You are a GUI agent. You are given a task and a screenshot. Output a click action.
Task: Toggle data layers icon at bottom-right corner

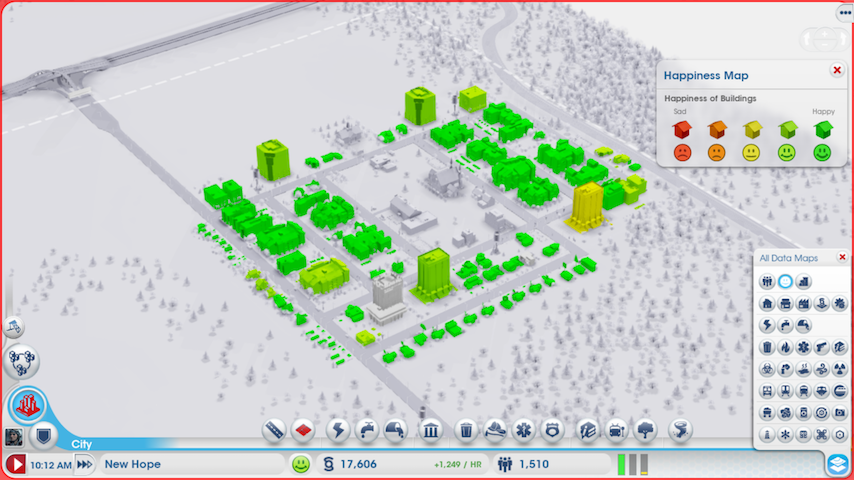[838, 465]
